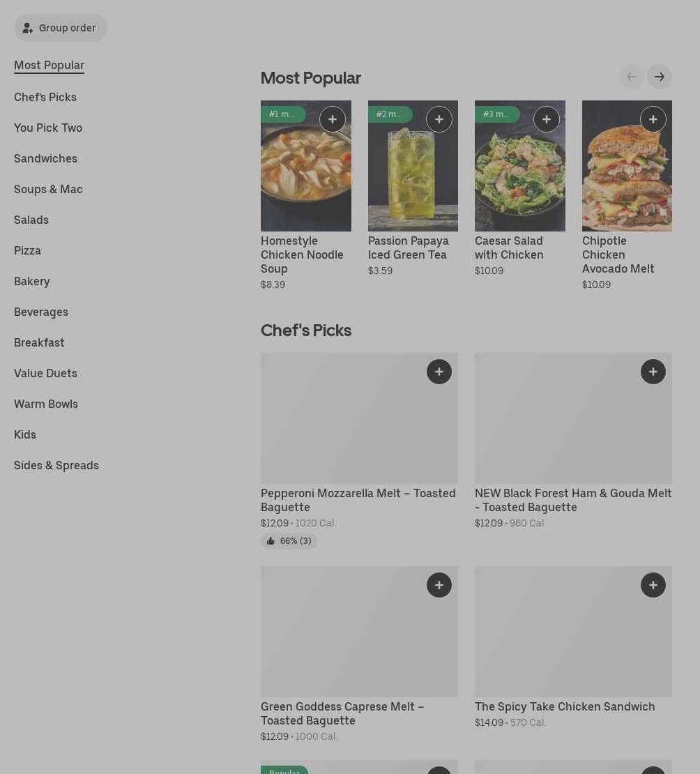Open the Beverages category
The height and width of the screenshot is (774, 700).
point(41,312)
